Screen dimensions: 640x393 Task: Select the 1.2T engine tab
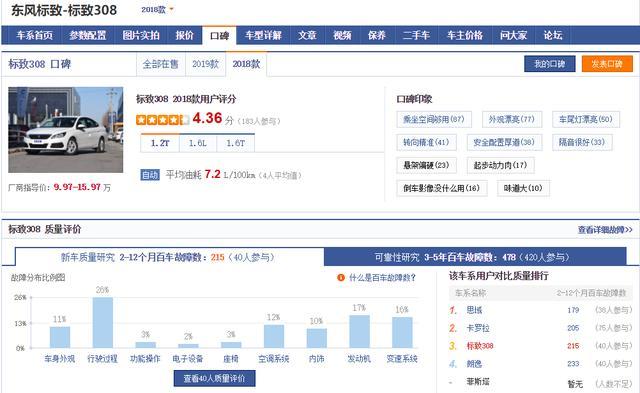tap(160, 143)
